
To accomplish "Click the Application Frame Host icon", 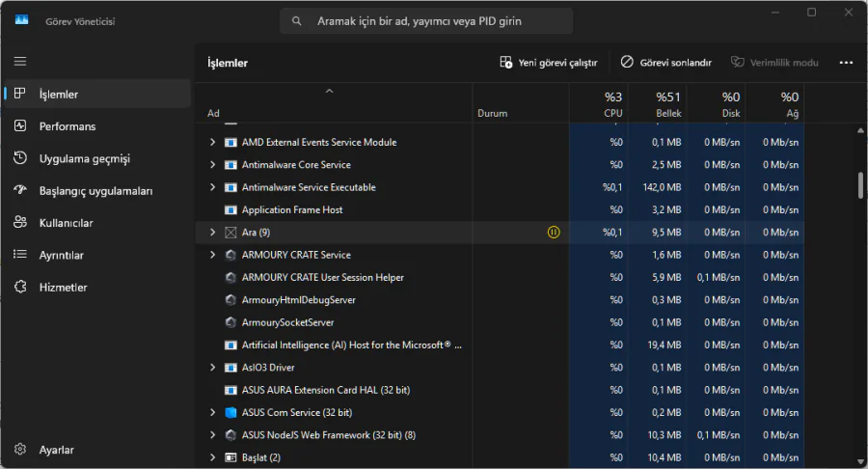I will coord(231,209).
